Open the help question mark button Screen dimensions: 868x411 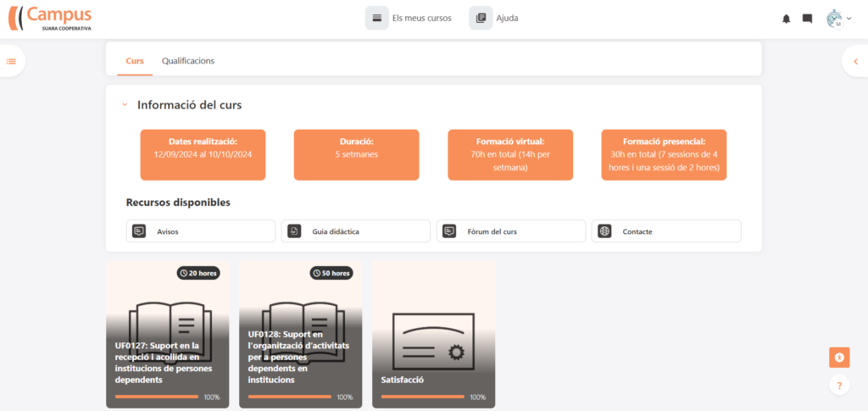click(839, 385)
